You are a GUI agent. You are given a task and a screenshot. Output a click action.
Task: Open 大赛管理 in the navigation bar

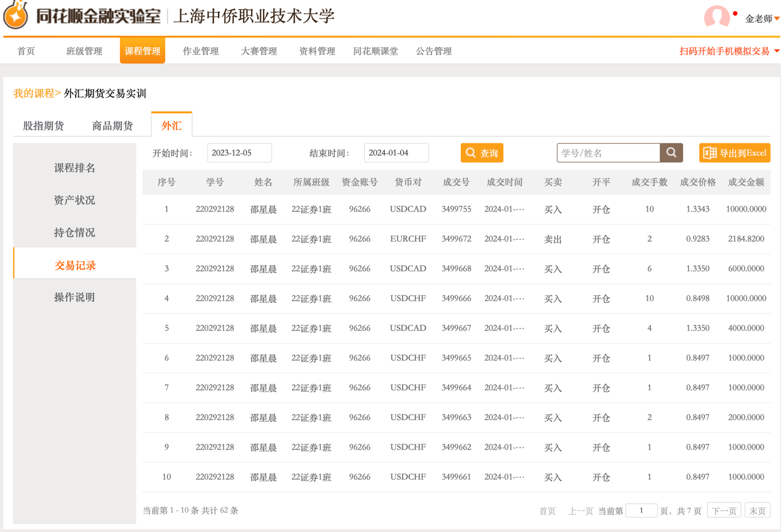[x=258, y=51]
